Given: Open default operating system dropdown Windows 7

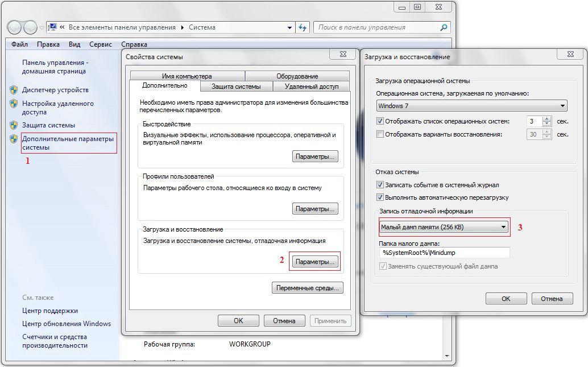Looking at the screenshot, I should click(x=472, y=106).
